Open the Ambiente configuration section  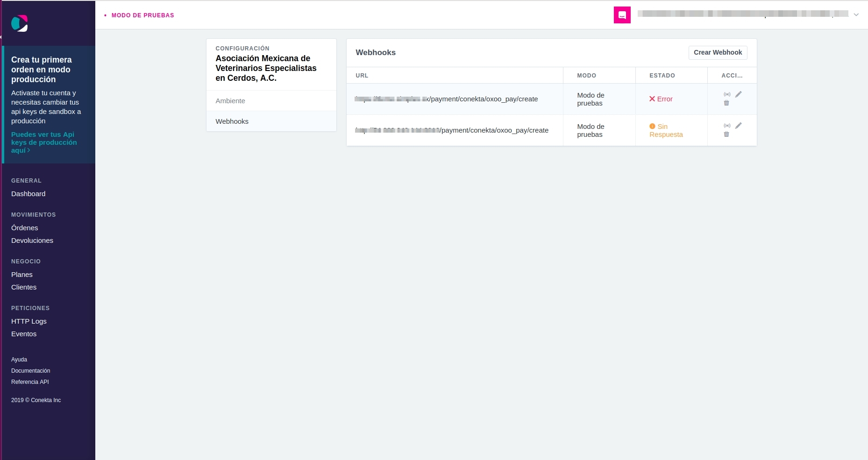click(x=271, y=101)
